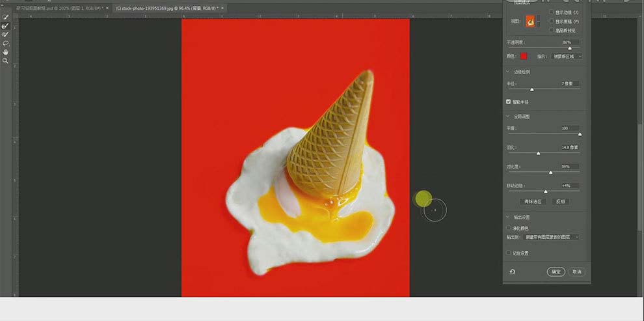The image size is (644, 321).
Task: Click the opacity slider handle
Action: tap(570, 48)
